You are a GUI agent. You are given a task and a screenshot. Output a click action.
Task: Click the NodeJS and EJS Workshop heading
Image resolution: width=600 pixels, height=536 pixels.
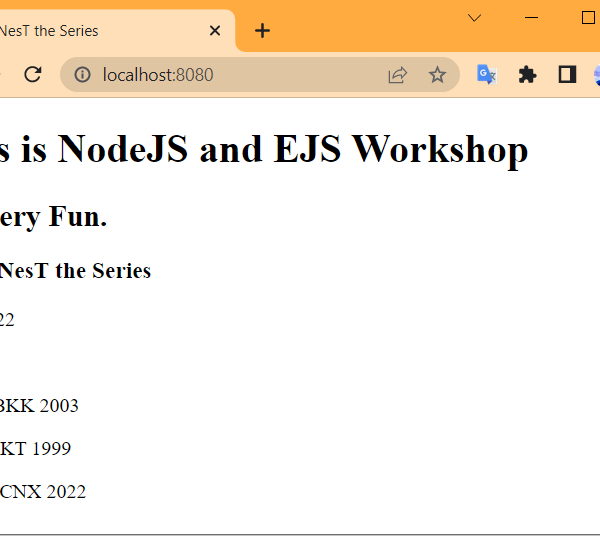[264, 150]
